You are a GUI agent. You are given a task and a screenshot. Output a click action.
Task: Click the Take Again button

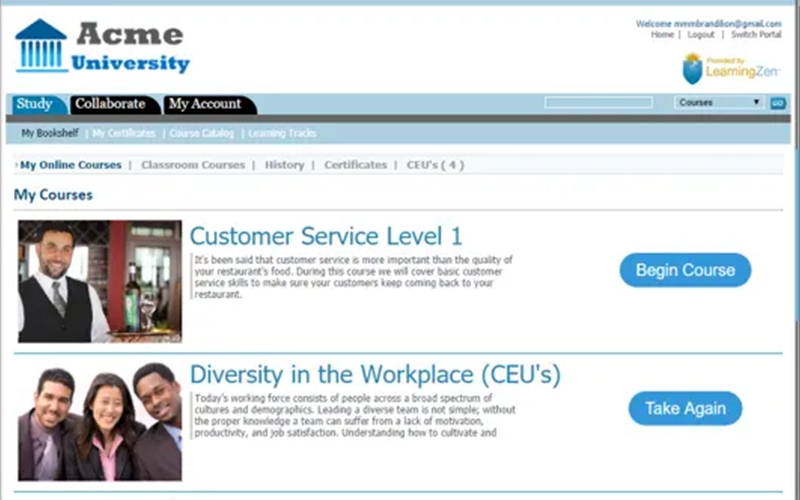pyautogui.click(x=685, y=408)
